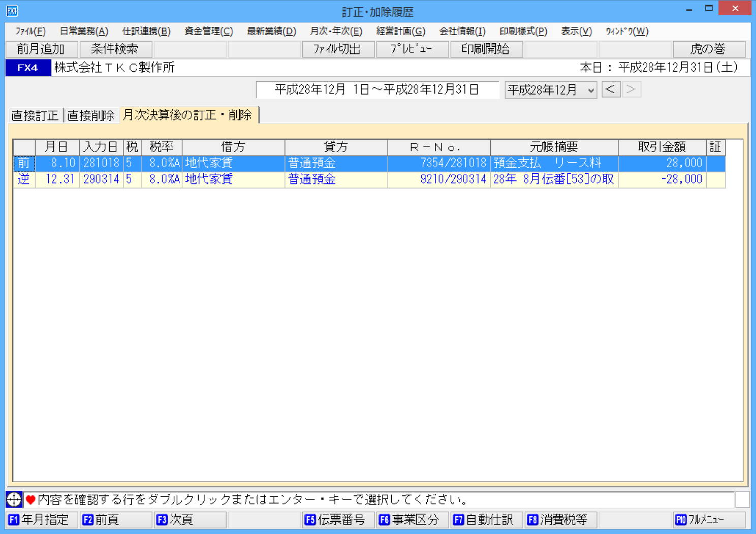Go to previous month with < arrow
The width and height of the screenshot is (756, 534).
pyautogui.click(x=611, y=89)
